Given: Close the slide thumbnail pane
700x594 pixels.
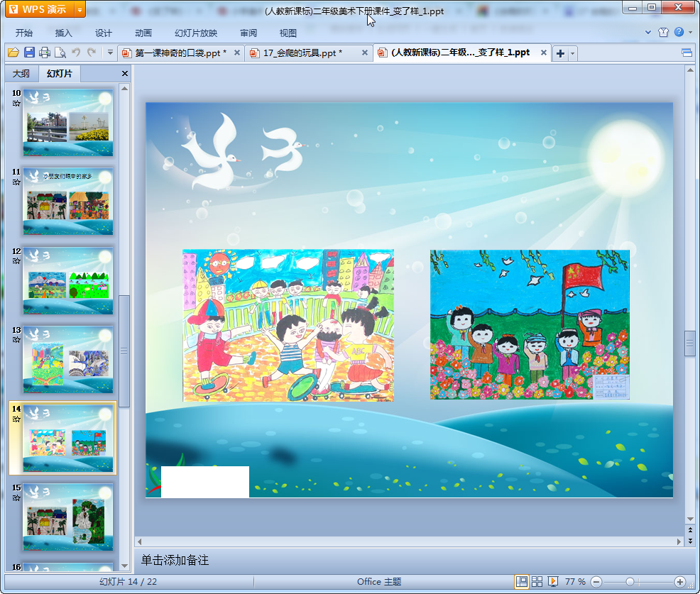Looking at the screenshot, I should (125, 74).
